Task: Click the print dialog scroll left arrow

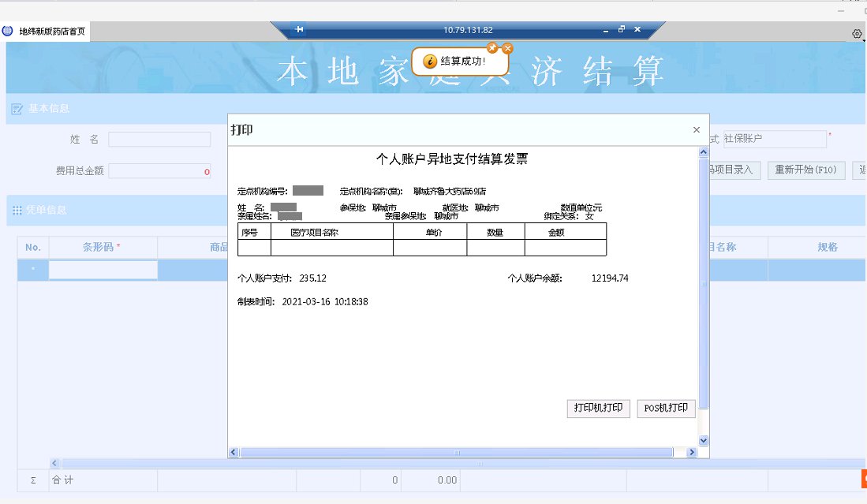Action: [234, 453]
